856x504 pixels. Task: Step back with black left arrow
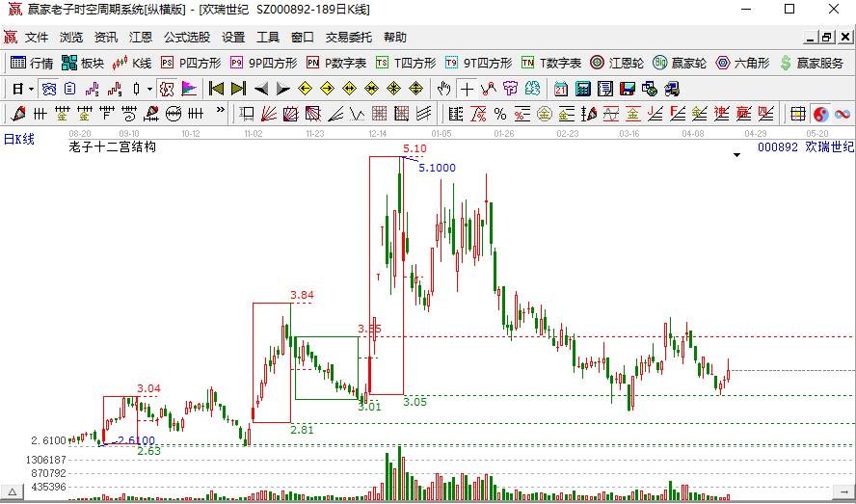261,89
